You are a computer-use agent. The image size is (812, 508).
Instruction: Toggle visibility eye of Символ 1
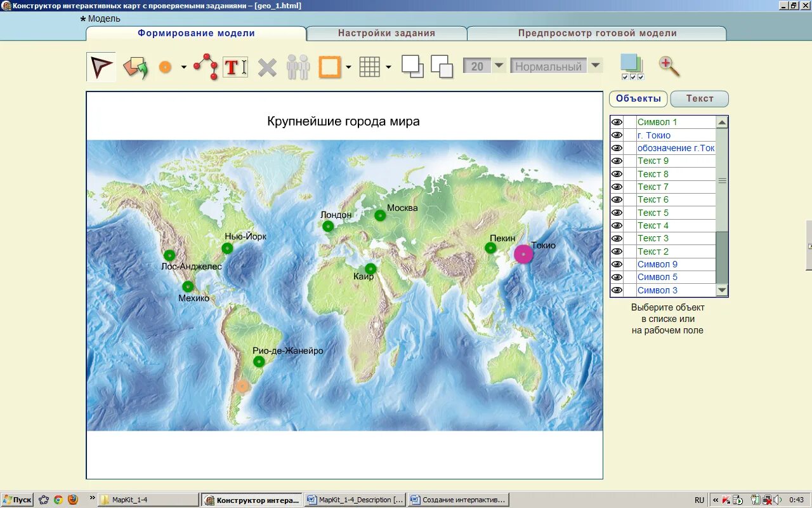(617, 122)
